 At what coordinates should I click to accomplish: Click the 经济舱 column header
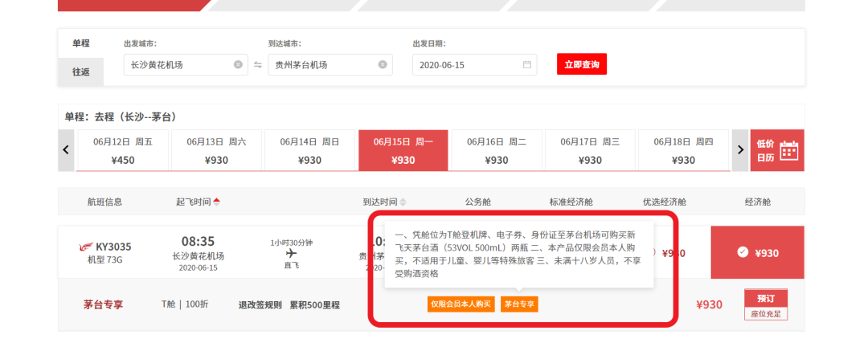(758, 202)
